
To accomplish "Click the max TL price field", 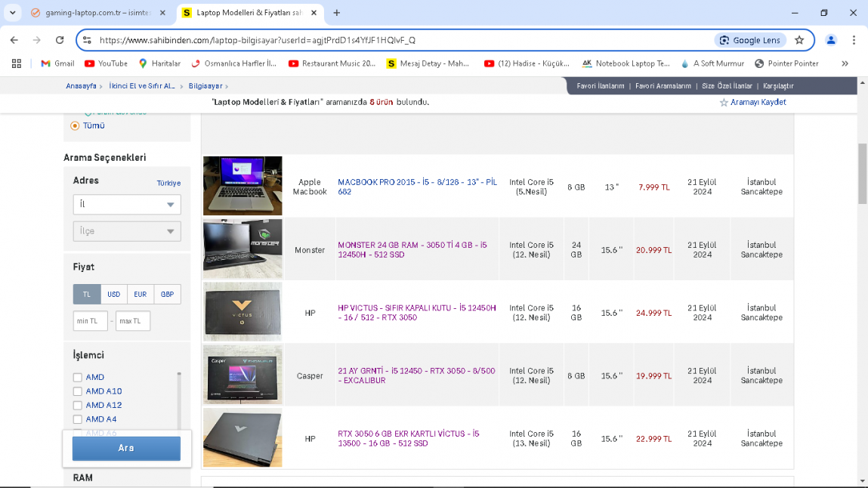I will coord(133,321).
